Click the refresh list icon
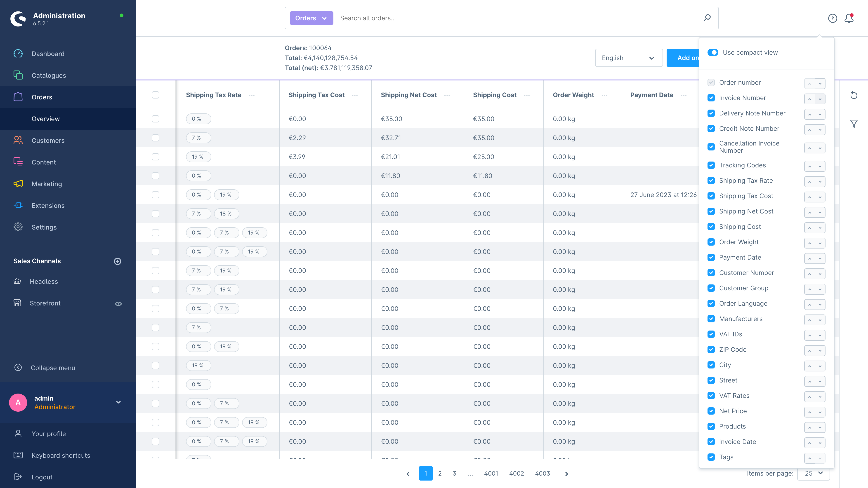868x488 pixels. point(854,95)
